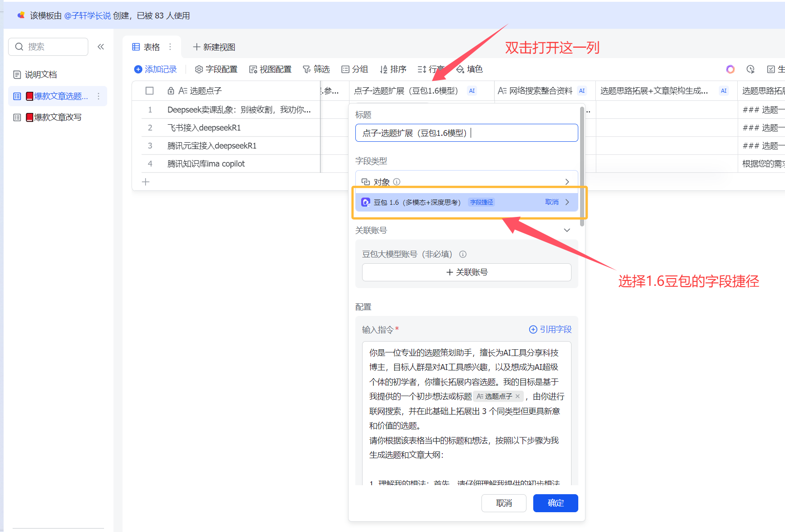The image size is (785, 532).
Task: Open 视图配置 view settings
Action: click(x=270, y=69)
